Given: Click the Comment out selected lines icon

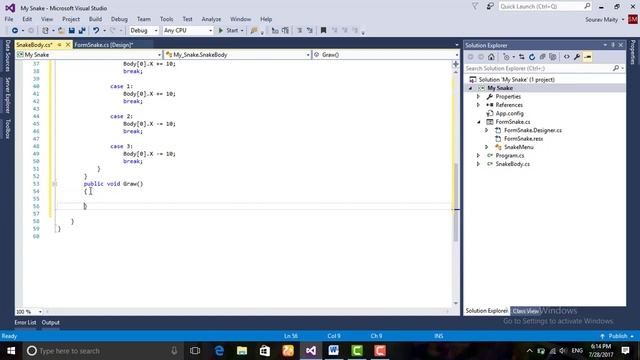Looking at the screenshot, I should 300,31.
